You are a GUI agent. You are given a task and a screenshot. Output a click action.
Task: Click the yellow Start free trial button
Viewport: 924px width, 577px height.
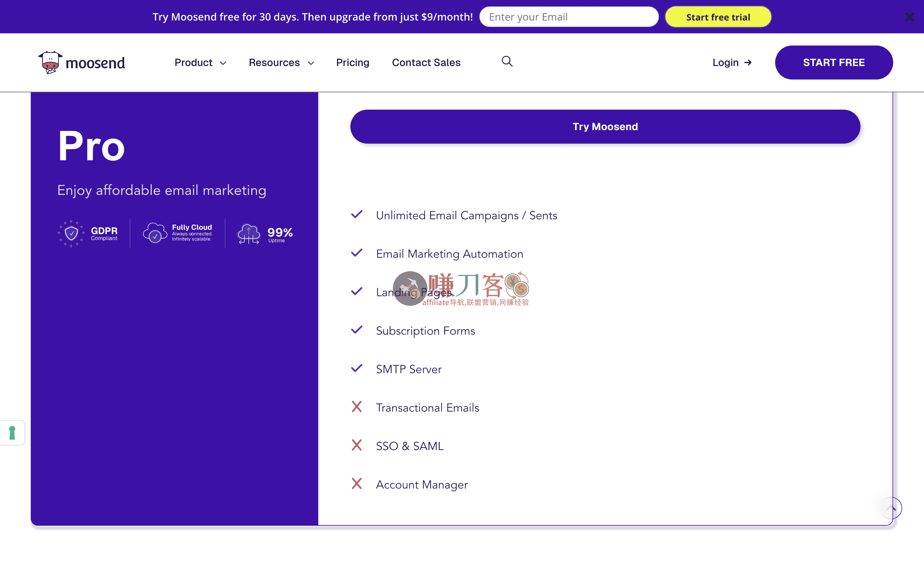point(718,17)
